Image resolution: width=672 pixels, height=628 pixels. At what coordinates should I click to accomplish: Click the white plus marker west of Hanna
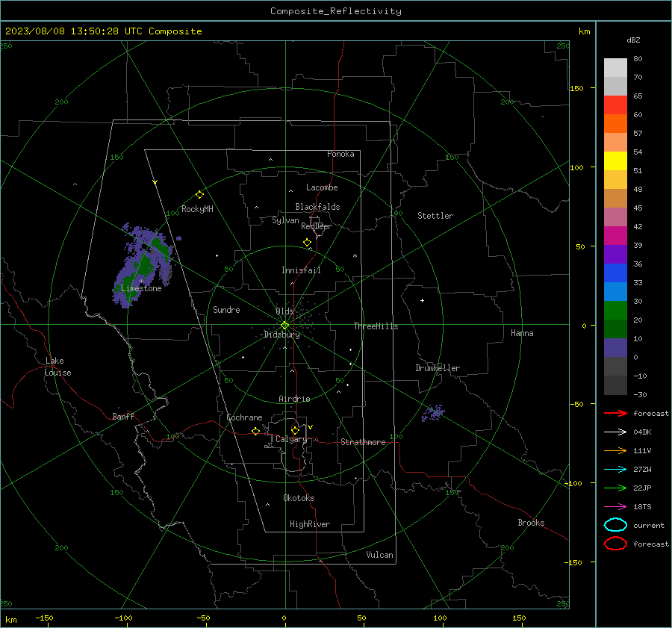point(422,300)
